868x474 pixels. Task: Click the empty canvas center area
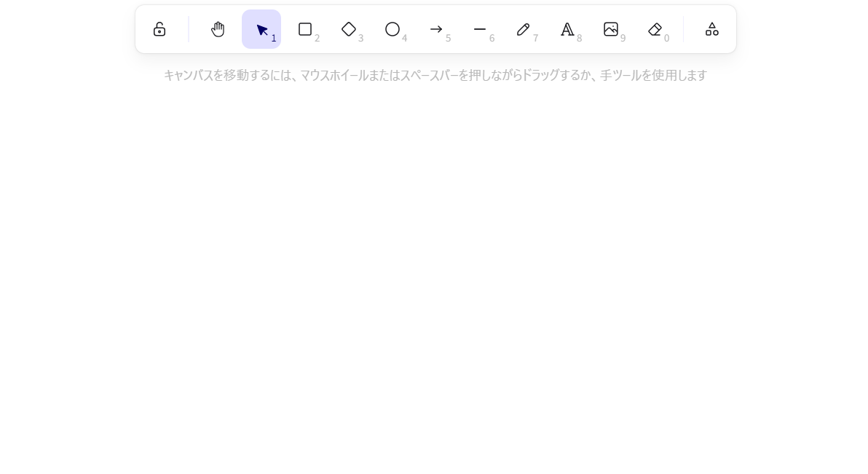point(434,277)
